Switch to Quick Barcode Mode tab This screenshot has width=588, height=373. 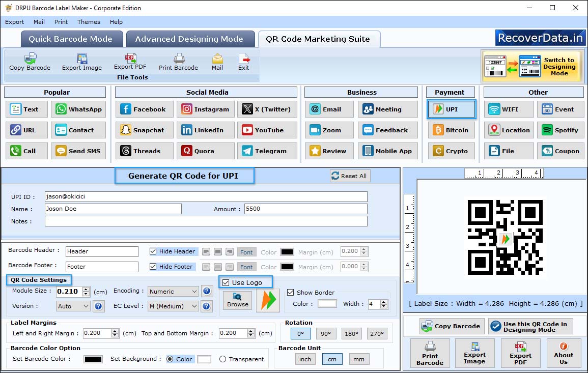coord(72,39)
